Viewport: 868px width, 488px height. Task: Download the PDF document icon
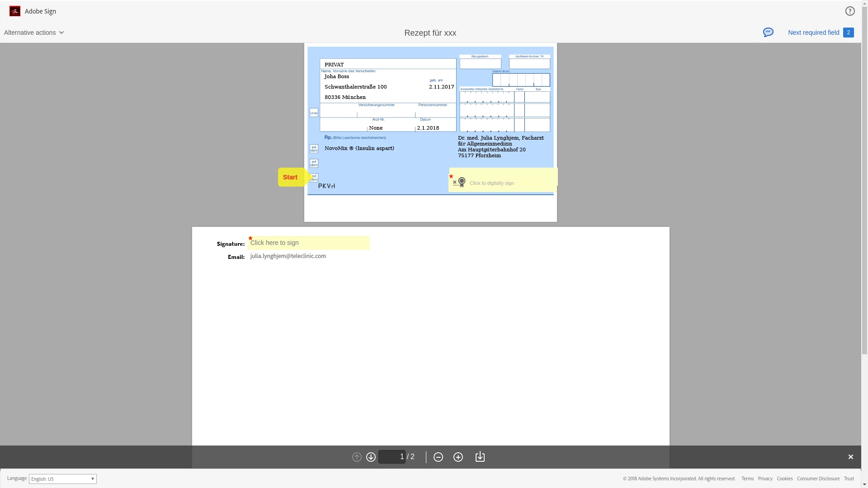coord(480,457)
